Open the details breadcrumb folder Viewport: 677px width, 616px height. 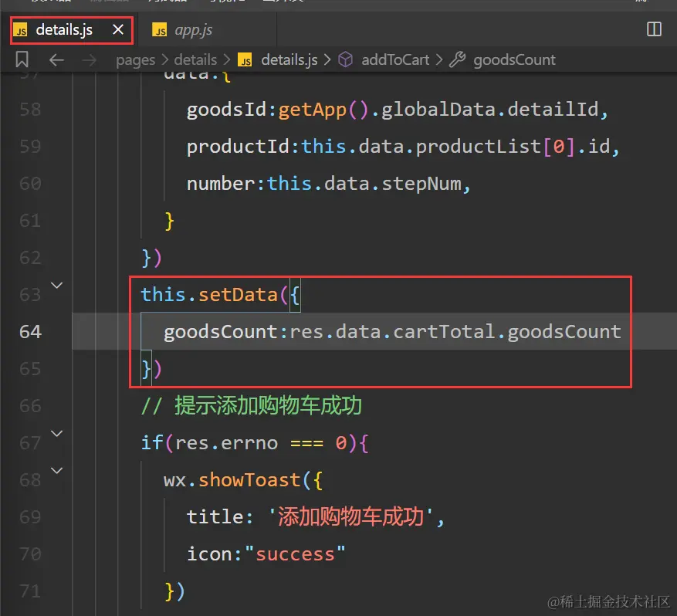click(x=195, y=59)
